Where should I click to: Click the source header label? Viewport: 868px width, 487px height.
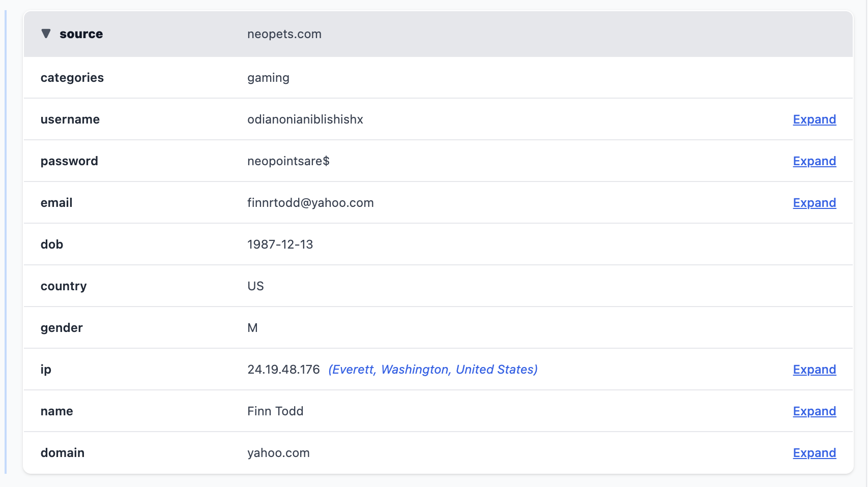coord(81,34)
